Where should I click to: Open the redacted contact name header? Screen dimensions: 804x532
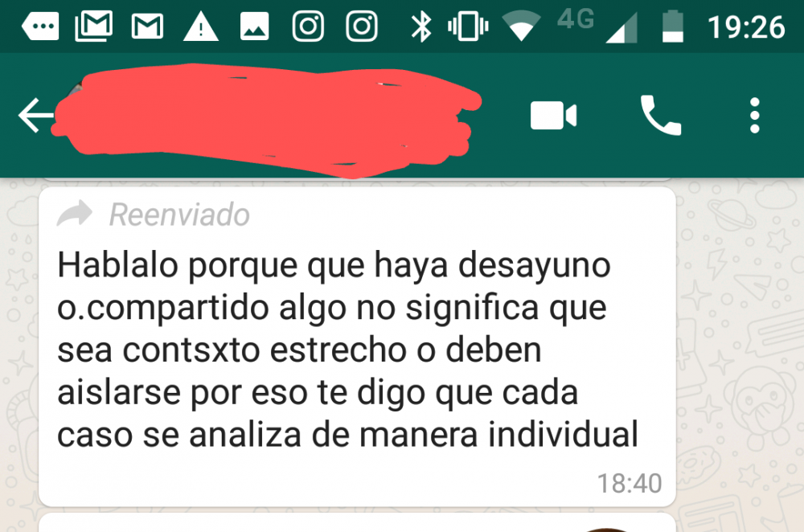pyautogui.click(x=267, y=121)
